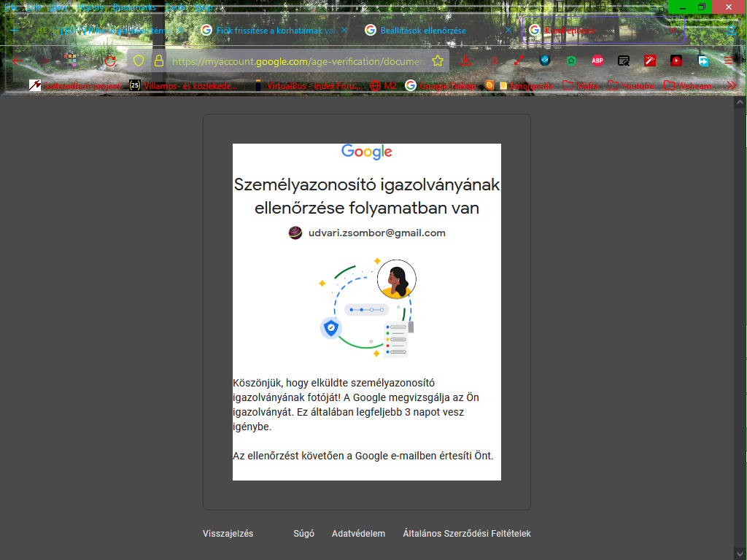This screenshot has height=560, width=747.
Task: Show more bookmarks with double chevron
Action: 731,86
